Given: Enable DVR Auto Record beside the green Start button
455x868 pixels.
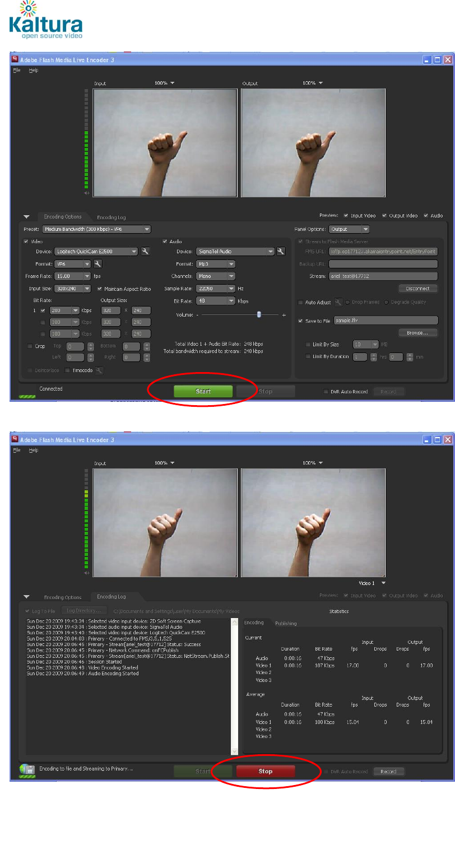Looking at the screenshot, I should (x=326, y=392).
